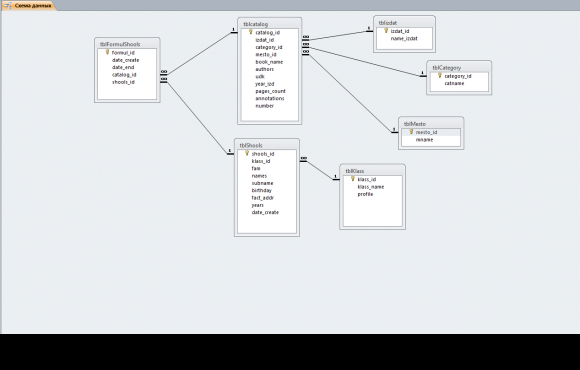Select book_name field in tblcatalog
Image resolution: width=580 pixels, height=370 pixels.
(269, 62)
